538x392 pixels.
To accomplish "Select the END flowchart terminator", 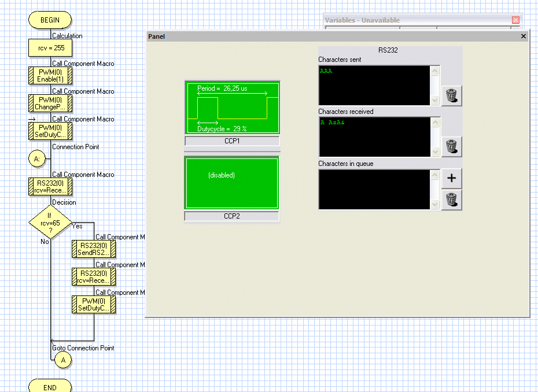I will click(50, 386).
